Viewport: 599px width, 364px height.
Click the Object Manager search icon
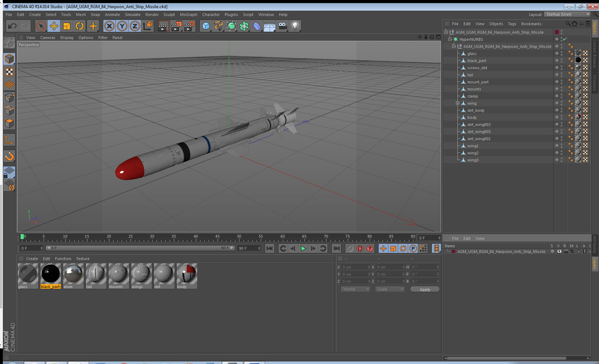(x=568, y=24)
